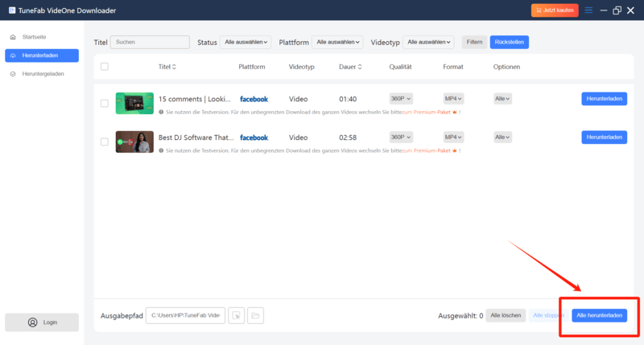Screen dimensions: 644x345
Task: Click 'Ausgewählt: 0' counter text
Action: pos(460,316)
